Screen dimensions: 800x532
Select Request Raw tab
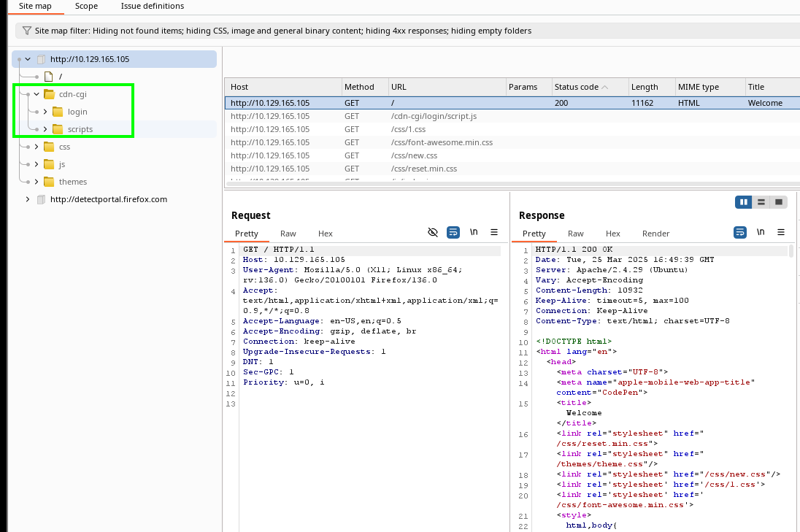click(288, 234)
